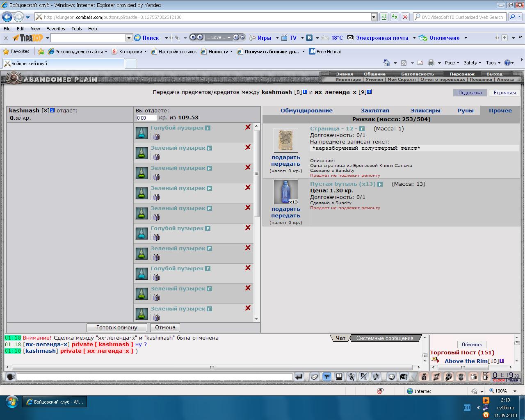This screenshot has width=525, height=420.
Task: Click the RSS feeds icon in the command bar
Action: pyautogui.click(x=404, y=63)
